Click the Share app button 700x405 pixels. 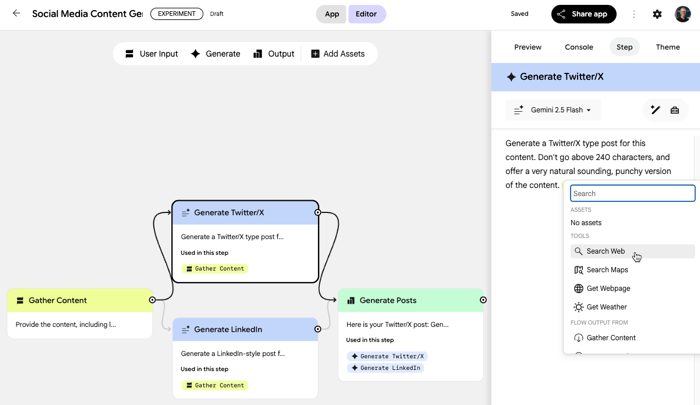[583, 14]
